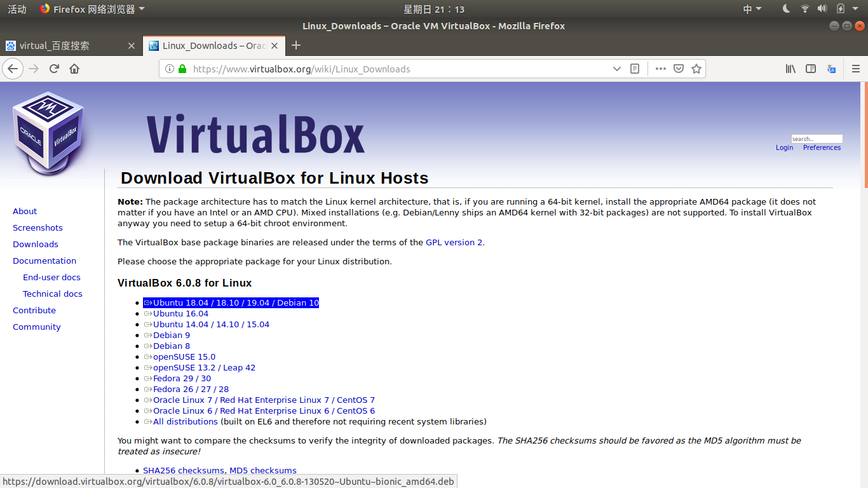This screenshot has width=868, height=488.
Task: Save page to Pocket
Action: tap(679, 69)
